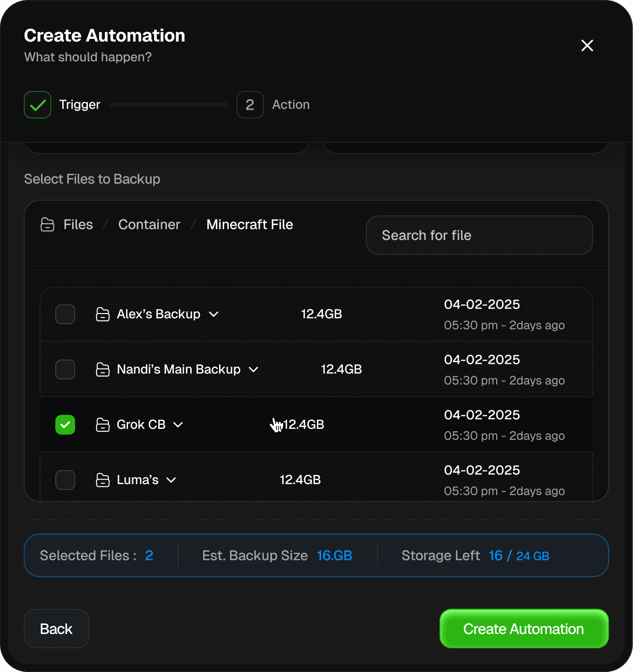
Task: Close the Create Automation dialog
Action: 587,45
